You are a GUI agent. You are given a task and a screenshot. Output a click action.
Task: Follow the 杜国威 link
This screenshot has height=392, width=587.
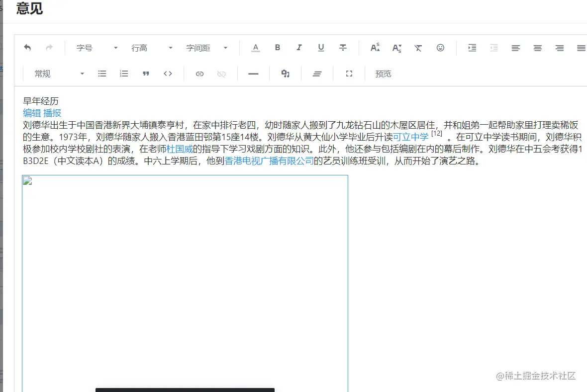point(179,149)
